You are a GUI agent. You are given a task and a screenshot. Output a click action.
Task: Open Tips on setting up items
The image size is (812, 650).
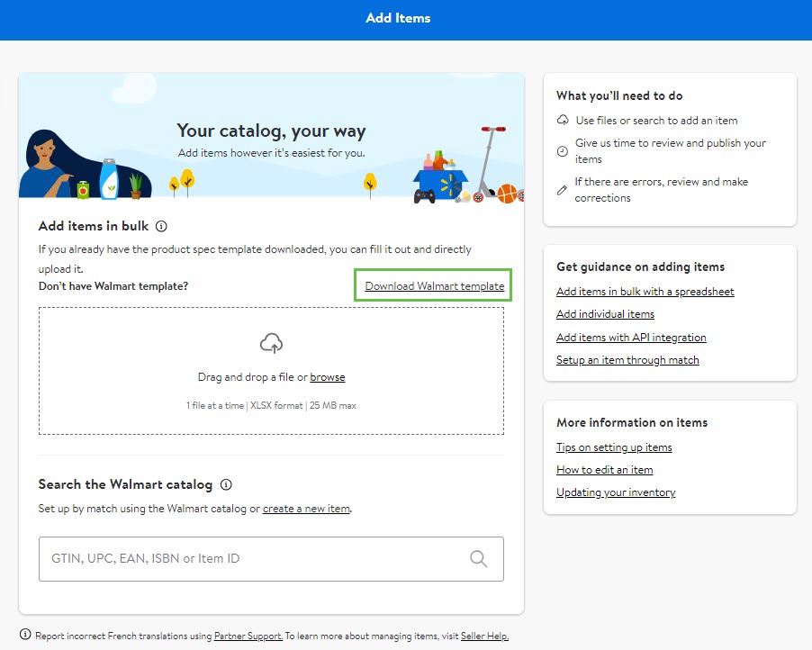614,447
